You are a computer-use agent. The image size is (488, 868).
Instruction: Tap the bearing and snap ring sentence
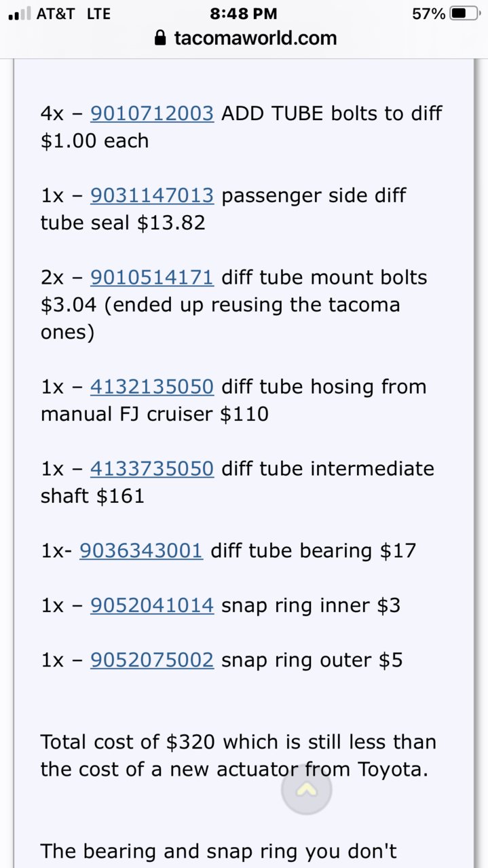pos(219,851)
